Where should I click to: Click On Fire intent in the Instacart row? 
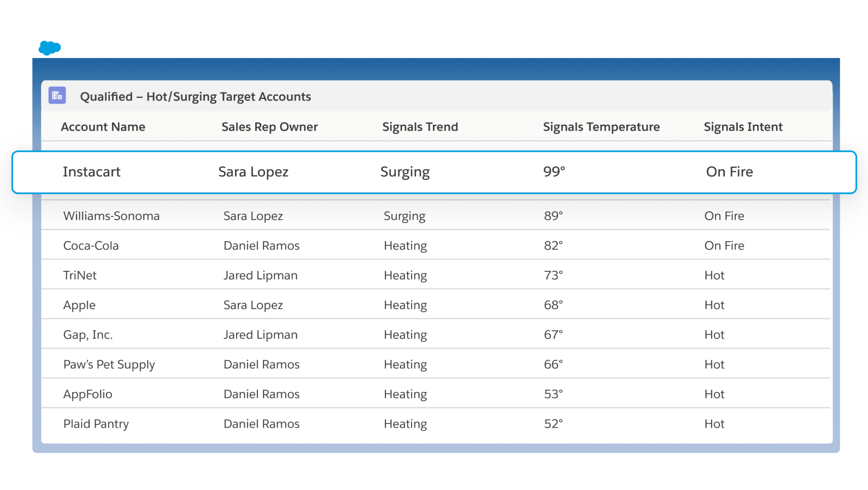(x=730, y=172)
